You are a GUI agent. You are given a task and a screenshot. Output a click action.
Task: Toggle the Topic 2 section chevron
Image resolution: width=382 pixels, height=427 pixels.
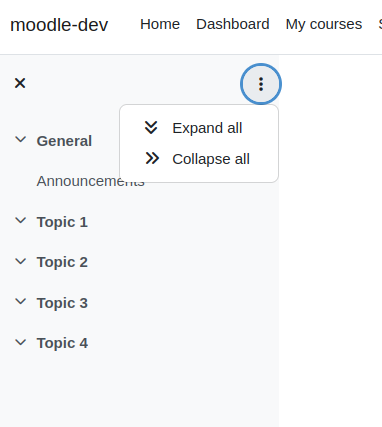(x=21, y=261)
